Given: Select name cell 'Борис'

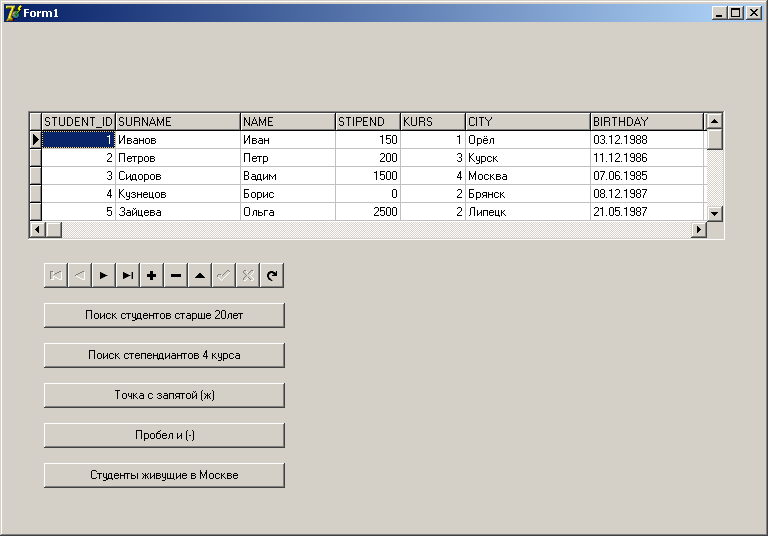Looking at the screenshot, I should click(x=288, y=194).
